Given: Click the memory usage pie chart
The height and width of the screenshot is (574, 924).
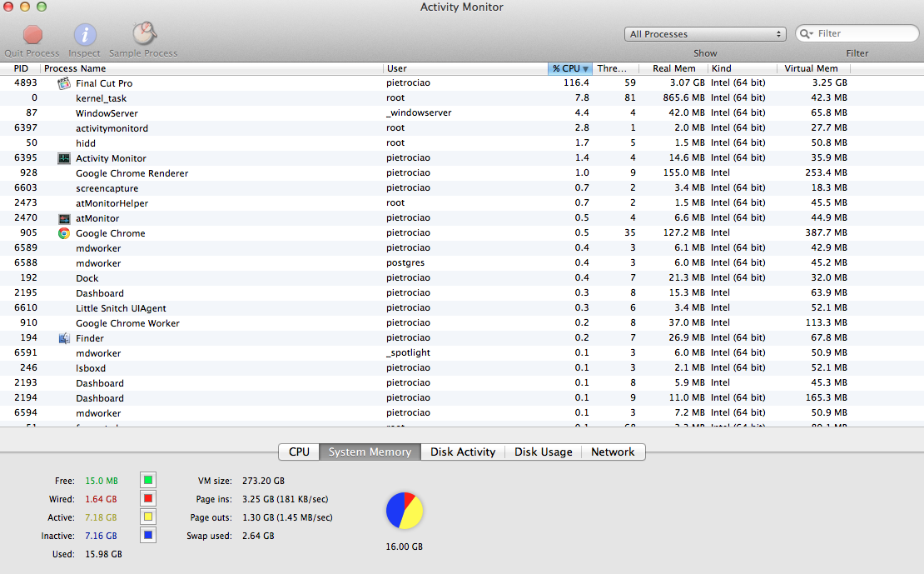Looking at the screenshot, I should [405, 511].
